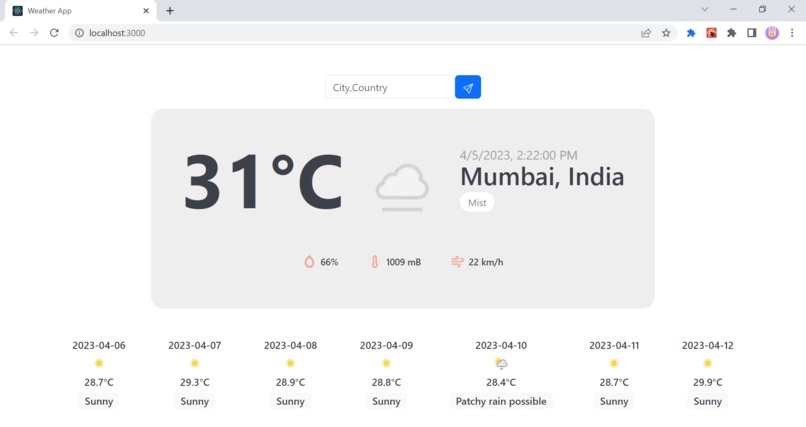Click the blue send search button

(x=468, y=87)
